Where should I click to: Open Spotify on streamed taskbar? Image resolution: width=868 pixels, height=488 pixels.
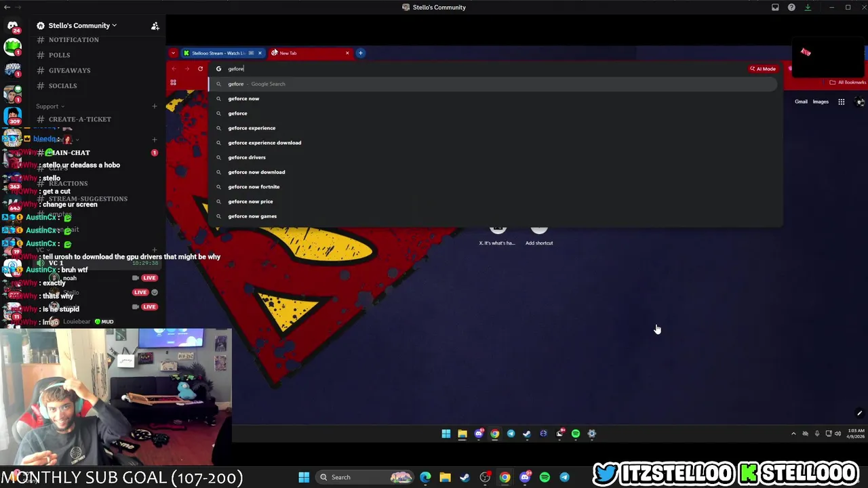click(576, 434)
